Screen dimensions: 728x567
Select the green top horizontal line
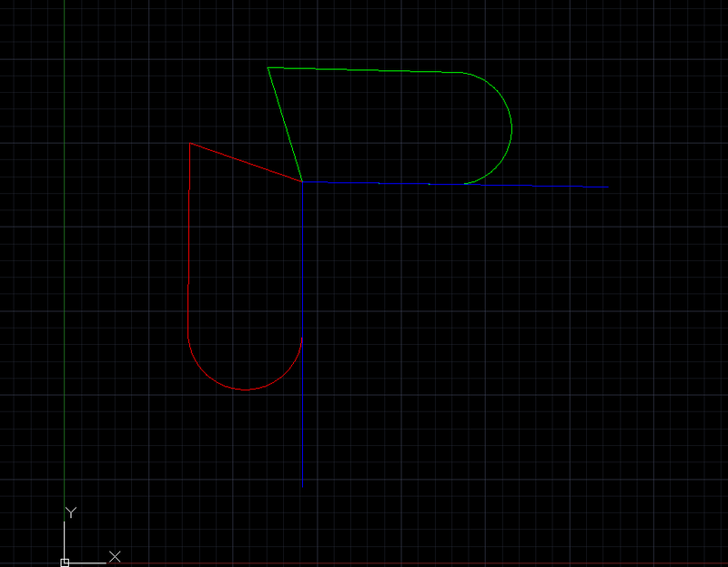coord(365,70)
